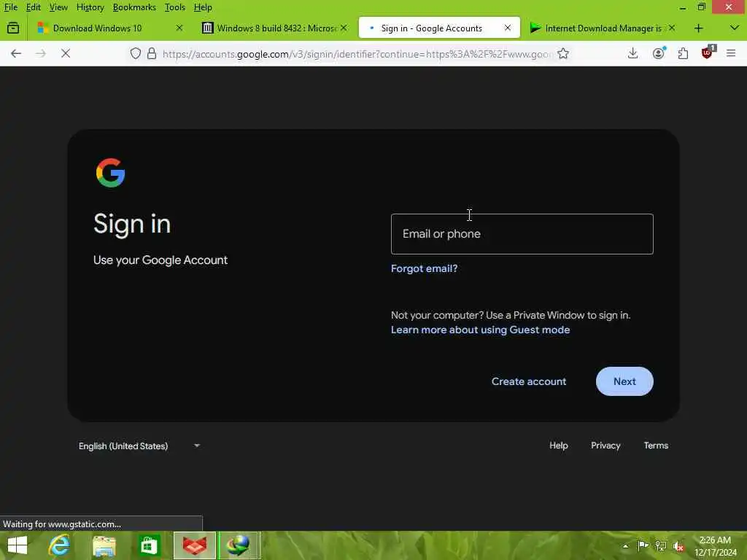Image resolution: width=747 pixels, height=560 pixels.
Task: Close the Windows 8 build 8432 tab
Action: pos(344,28)
